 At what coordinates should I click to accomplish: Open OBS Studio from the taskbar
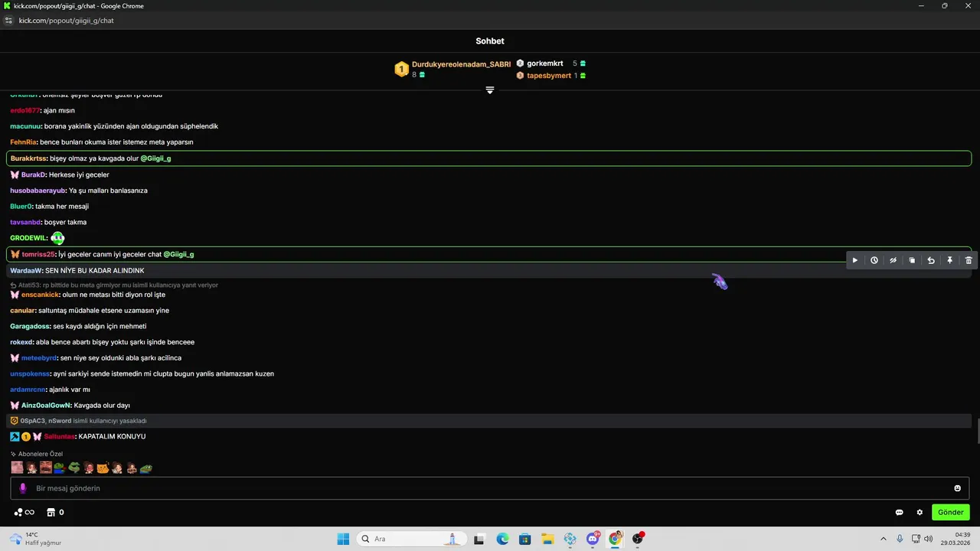coord(638,539)
